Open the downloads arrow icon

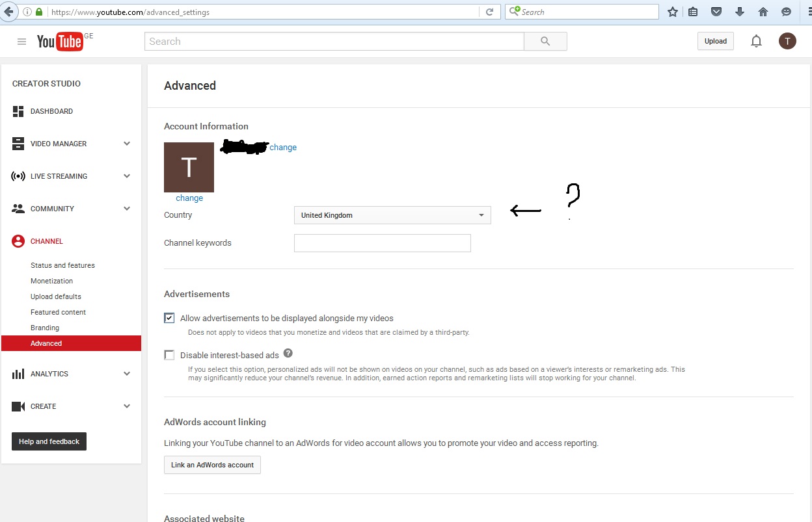[740, 12]
